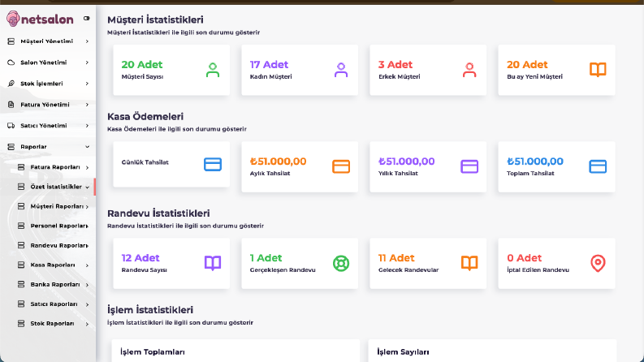Click the Günlük Tahsilat label

145,162
